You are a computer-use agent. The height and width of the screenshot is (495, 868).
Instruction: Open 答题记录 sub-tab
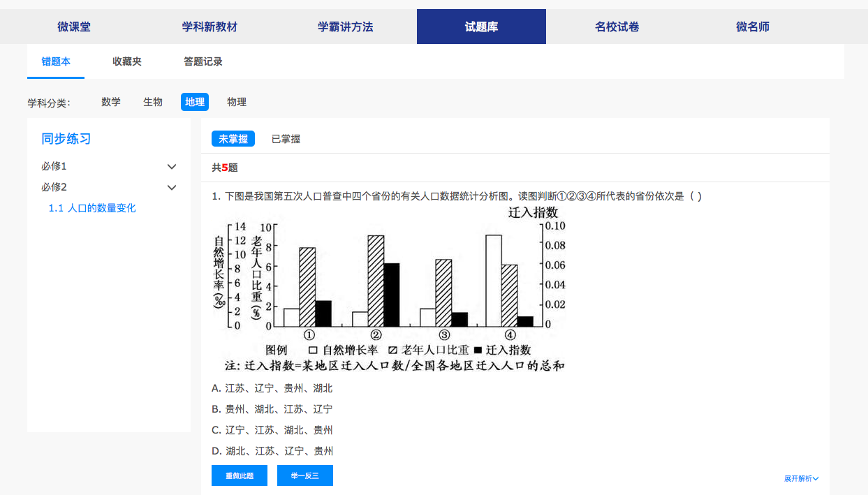[203, 61]
